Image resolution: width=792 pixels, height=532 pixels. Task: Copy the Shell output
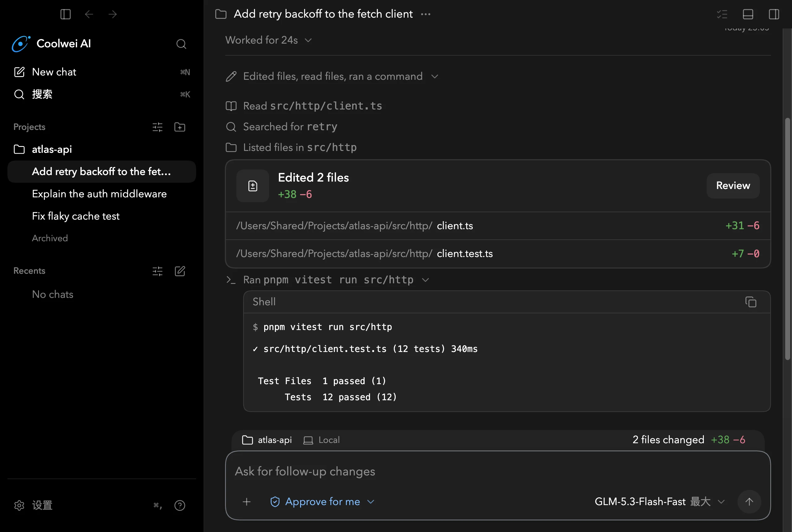(751, 302)
